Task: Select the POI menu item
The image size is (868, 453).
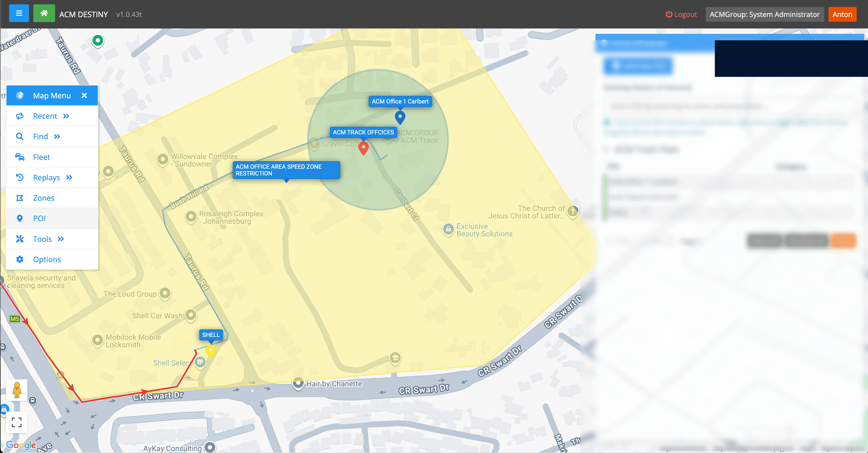Action: tap(52, 219)
